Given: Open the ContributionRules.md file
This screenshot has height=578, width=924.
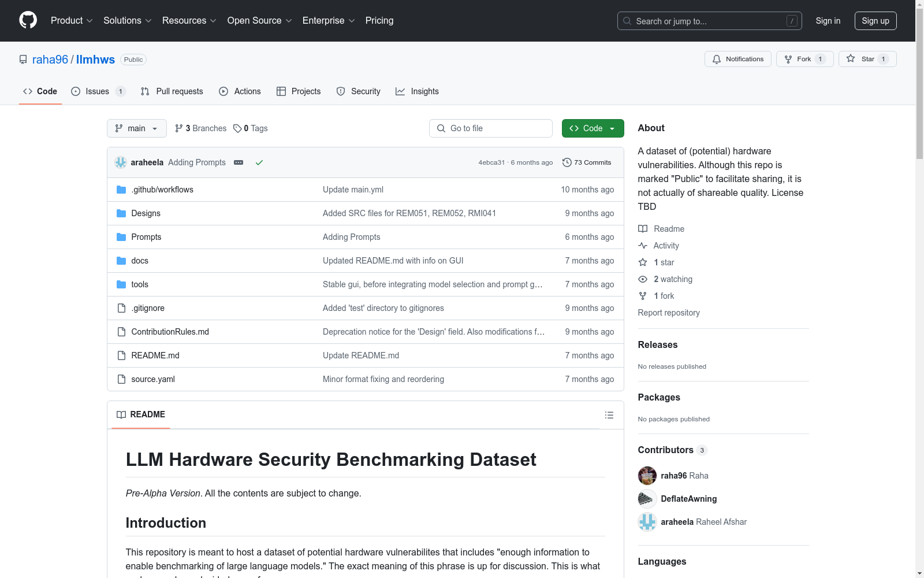Looking at the screenshot, I should 170,332.
